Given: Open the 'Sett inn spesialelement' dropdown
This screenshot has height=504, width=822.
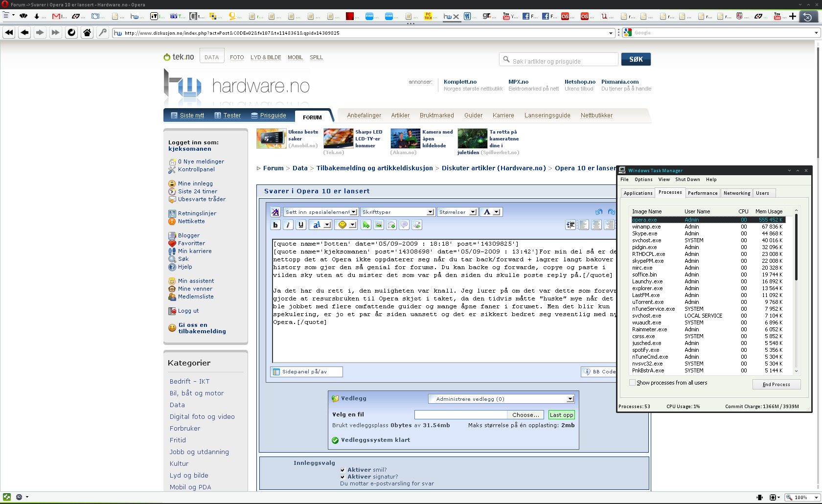Looking at the screenshot, I should pos(321,212).
